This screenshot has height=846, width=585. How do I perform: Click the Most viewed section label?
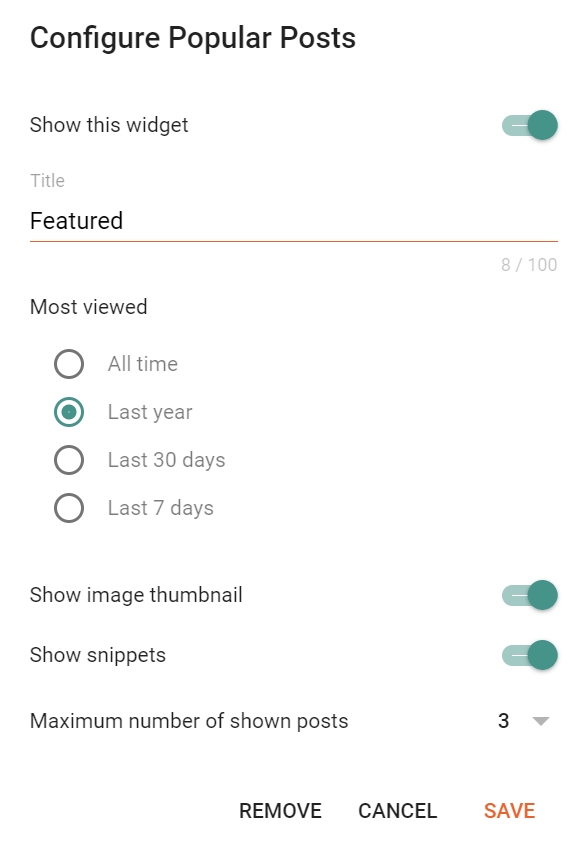(88, 307)
